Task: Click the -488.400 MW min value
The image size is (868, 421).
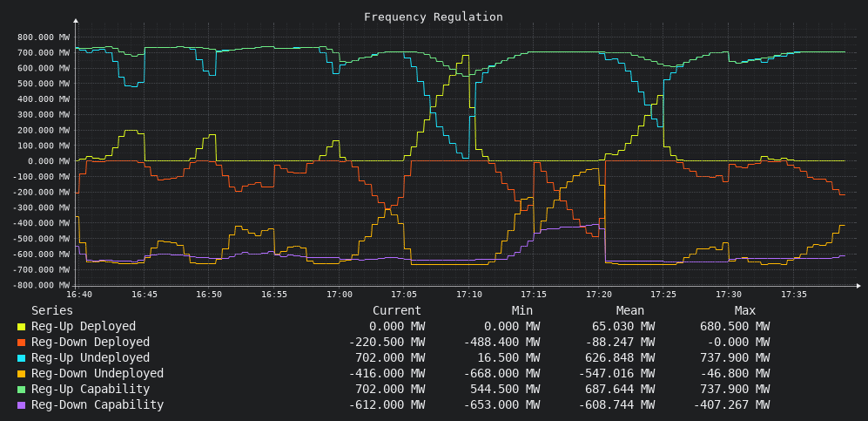Action: point(501,343)
